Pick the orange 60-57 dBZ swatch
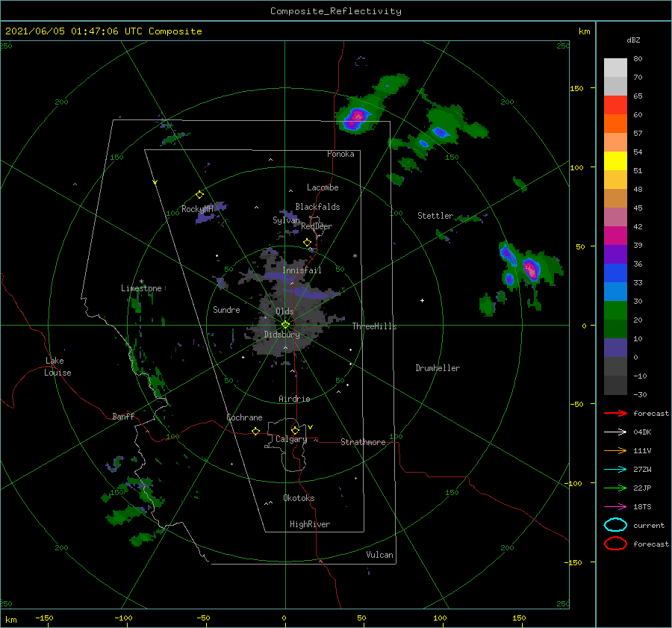672x628 pixels. [615, 123]
